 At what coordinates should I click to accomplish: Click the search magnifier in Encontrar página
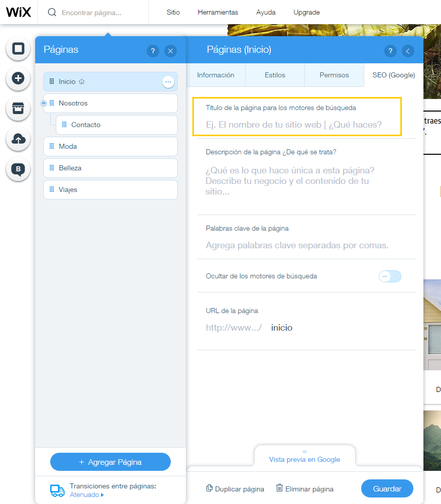coord(52,12)
